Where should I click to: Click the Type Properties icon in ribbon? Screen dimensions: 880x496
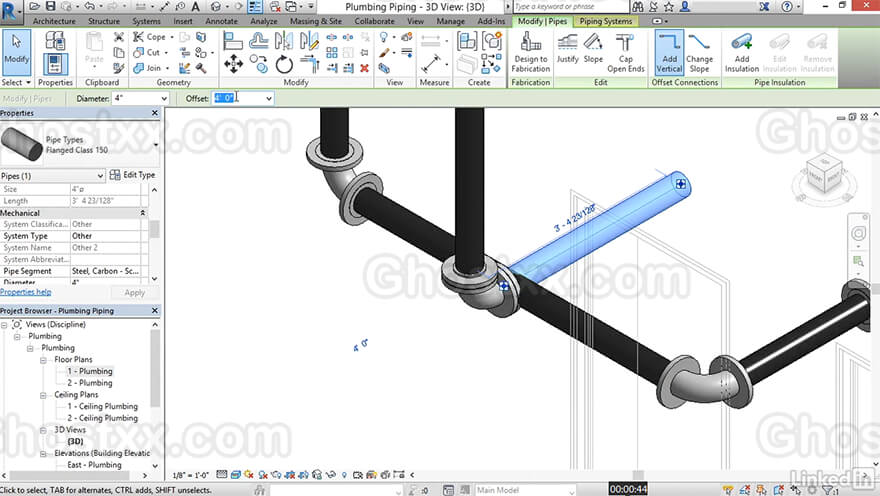point(55,40)
